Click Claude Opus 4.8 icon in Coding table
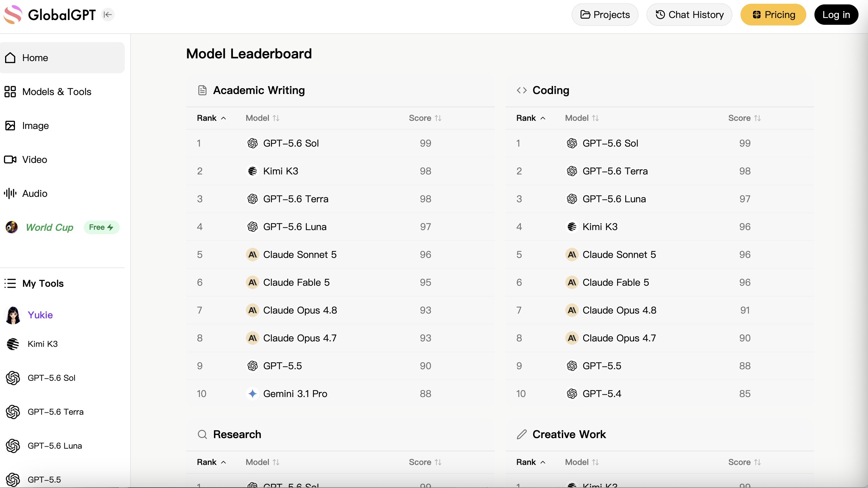 [572, 310]
